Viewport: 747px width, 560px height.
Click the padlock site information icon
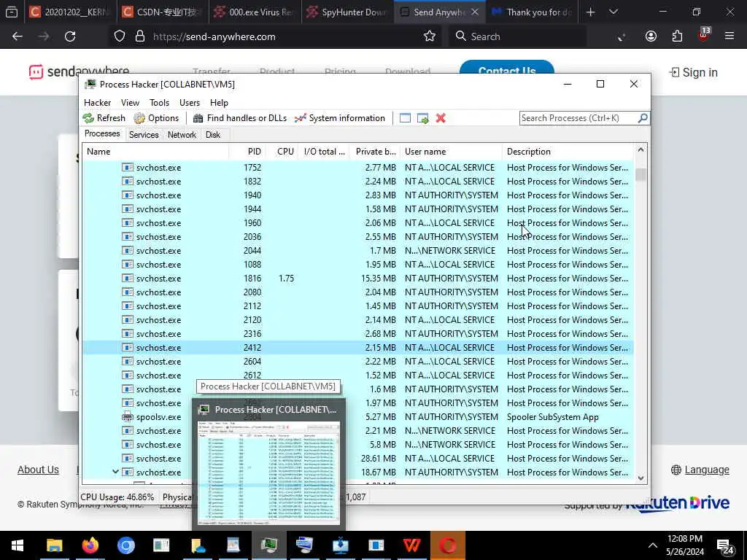tap(140, 36)
